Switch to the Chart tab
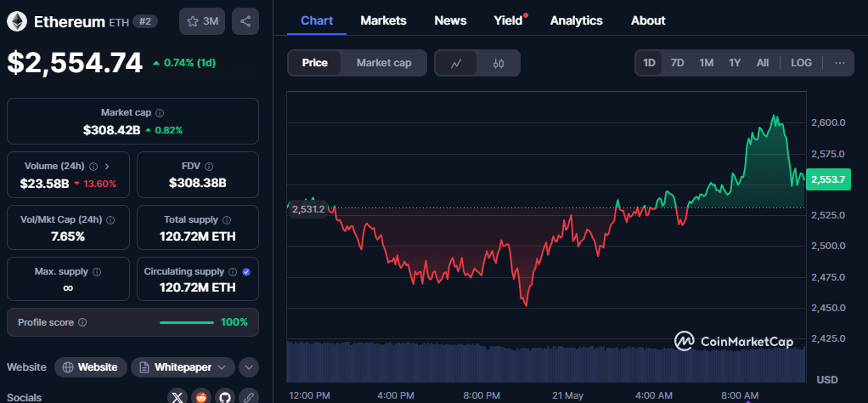868x403 pixels. (317, 20)
